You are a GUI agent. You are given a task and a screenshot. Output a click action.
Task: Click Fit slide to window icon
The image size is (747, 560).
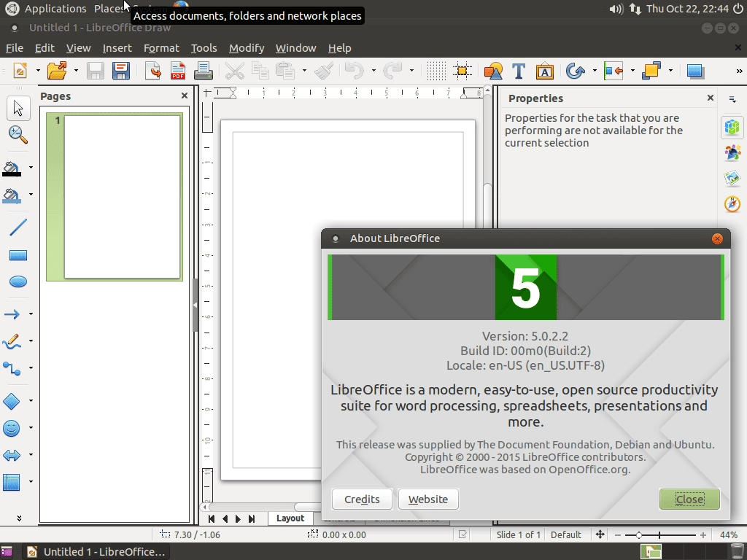(600, 534)
